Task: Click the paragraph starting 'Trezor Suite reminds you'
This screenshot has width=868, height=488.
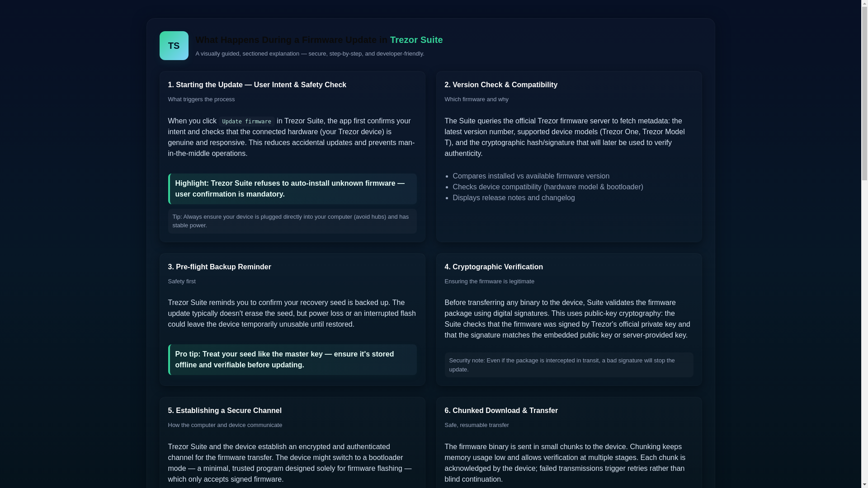Action: click(x=292, y=314)
